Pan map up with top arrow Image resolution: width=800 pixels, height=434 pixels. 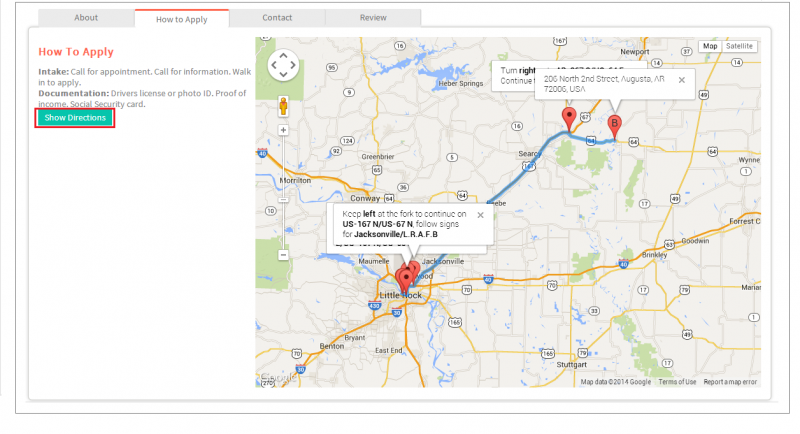click(283, 55)
